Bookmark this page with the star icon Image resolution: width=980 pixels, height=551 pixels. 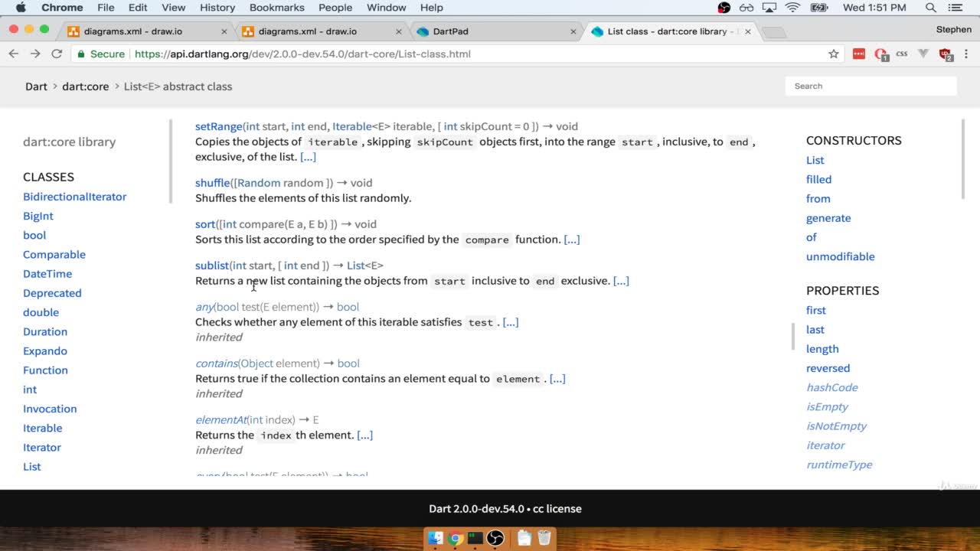(834, 54)
